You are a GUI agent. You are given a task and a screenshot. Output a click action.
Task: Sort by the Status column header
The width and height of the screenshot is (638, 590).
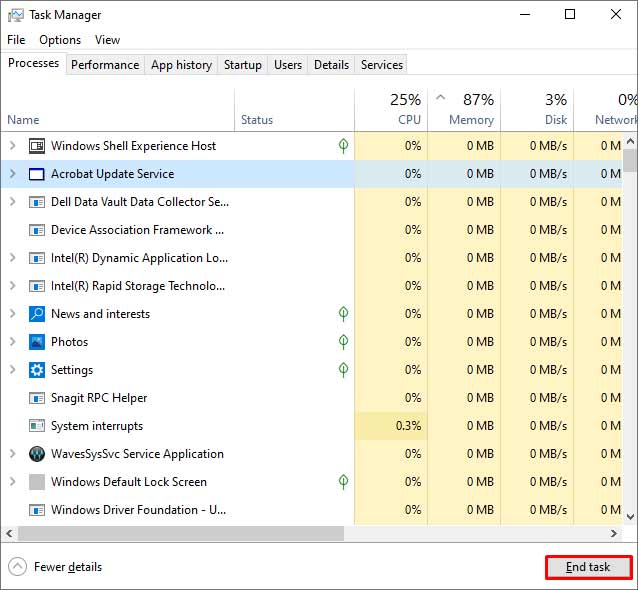[294, 110]
